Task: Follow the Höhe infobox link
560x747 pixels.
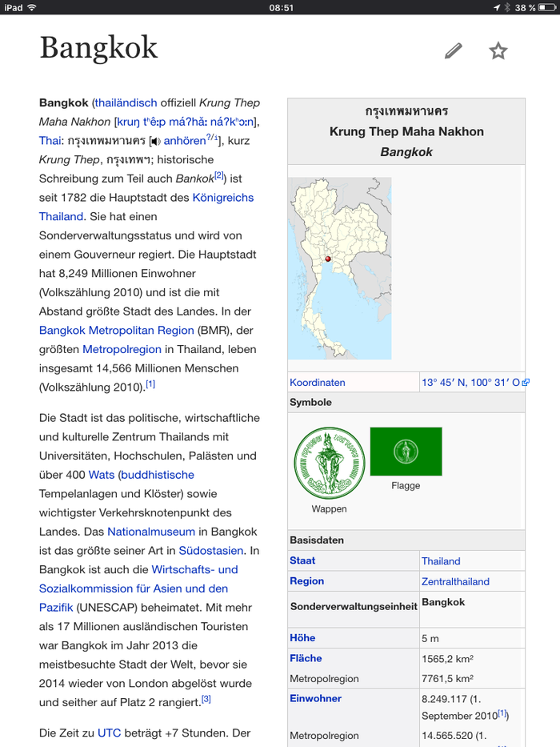Action: [302, 638]
